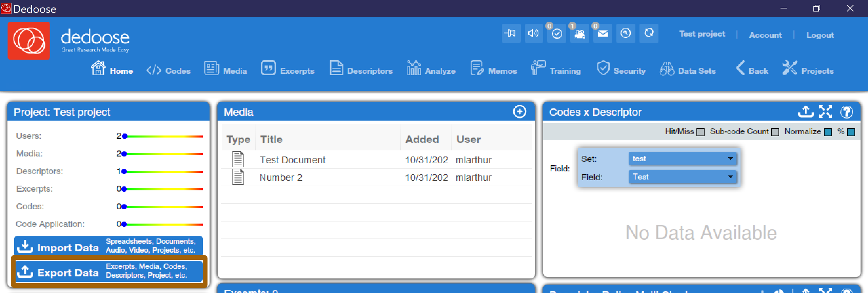Open the messages envelope icon
This screenshot has width=868, height=293.
click(x=603, y=33)
